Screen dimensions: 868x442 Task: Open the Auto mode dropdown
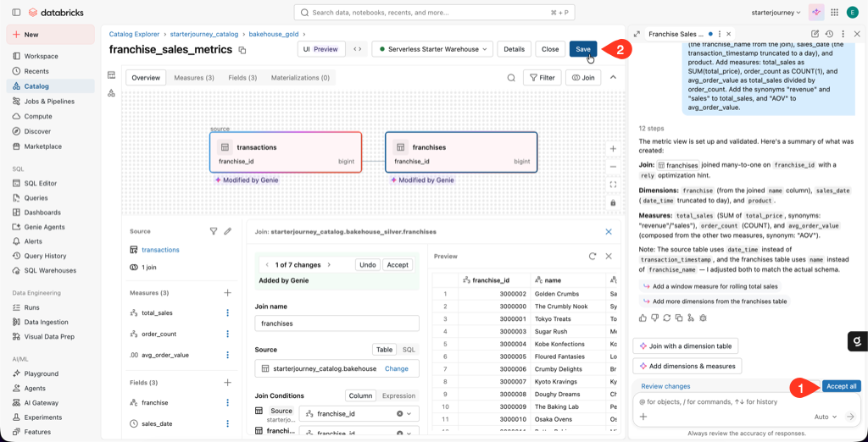(826, 417)
